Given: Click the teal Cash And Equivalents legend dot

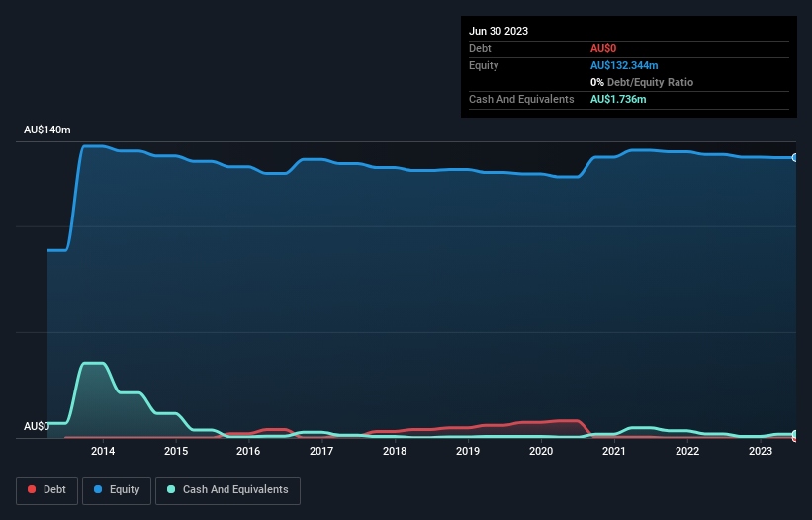Looking at the screenshot, I should pyautogui.click(x=171, y=489).
